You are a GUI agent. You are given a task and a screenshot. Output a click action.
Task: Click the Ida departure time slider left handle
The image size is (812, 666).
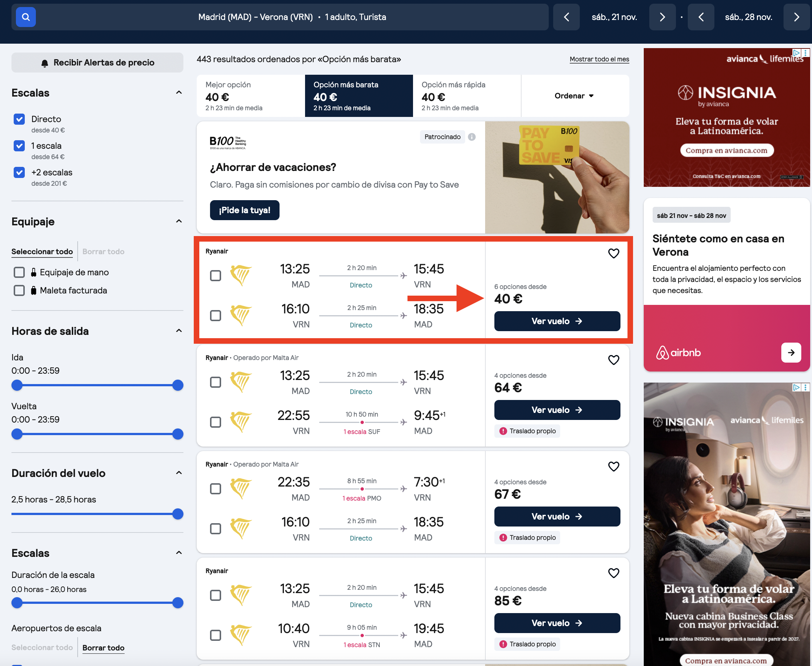(17, 385)
